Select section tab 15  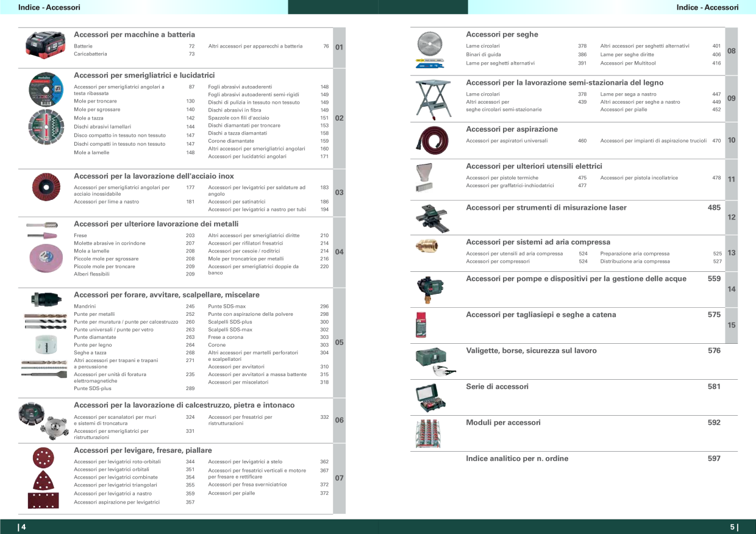(x=732, y=326)
